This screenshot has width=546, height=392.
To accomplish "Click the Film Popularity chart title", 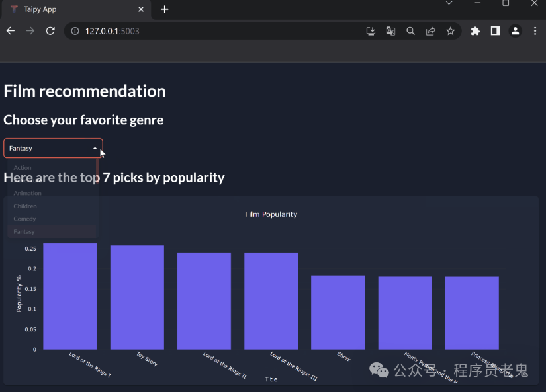I will (x=271, y=214).
